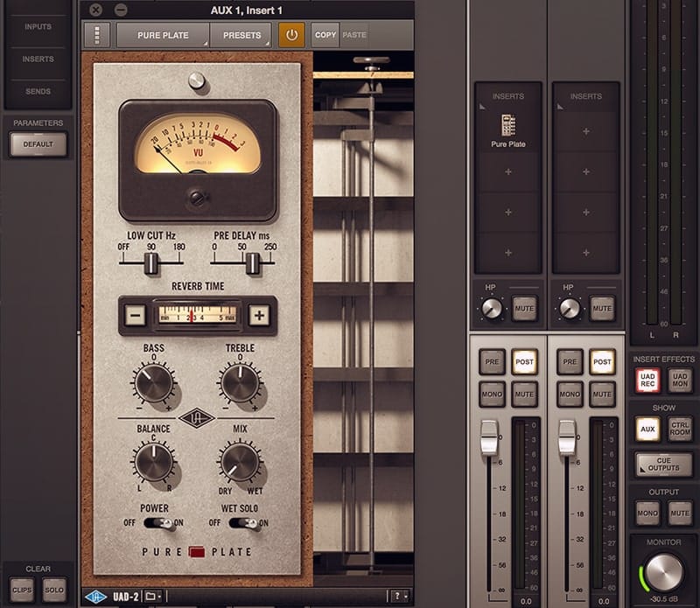Switch the first aux to PRE metering
Screen dimensions: 700x608
point(492,361)
